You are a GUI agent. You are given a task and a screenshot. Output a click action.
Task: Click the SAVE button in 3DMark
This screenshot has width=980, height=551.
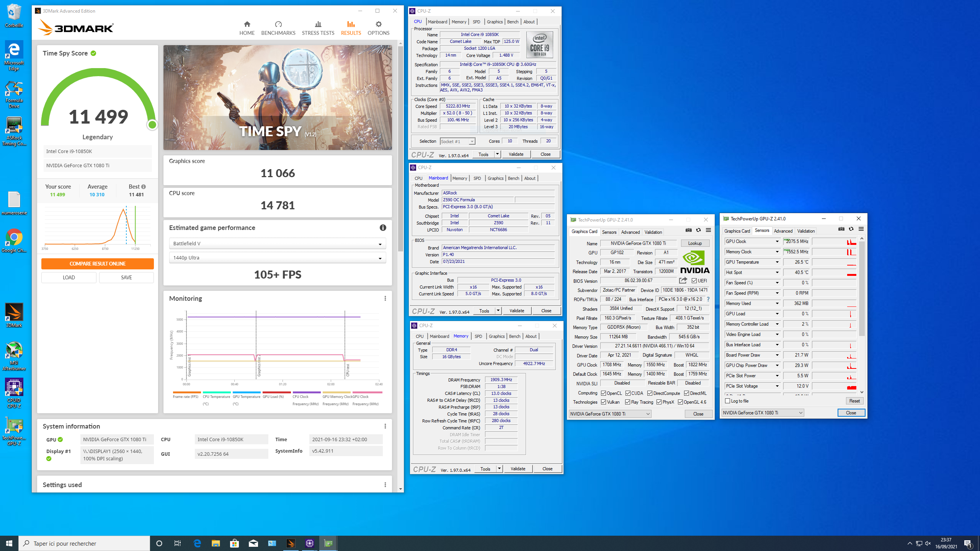[x=126, y=277]
